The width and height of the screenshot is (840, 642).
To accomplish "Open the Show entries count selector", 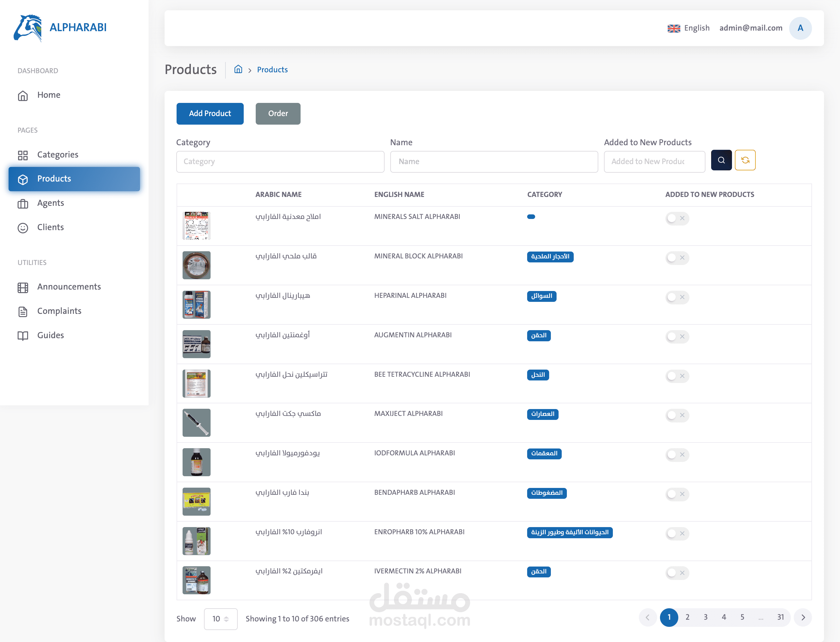I will [220, 619].
